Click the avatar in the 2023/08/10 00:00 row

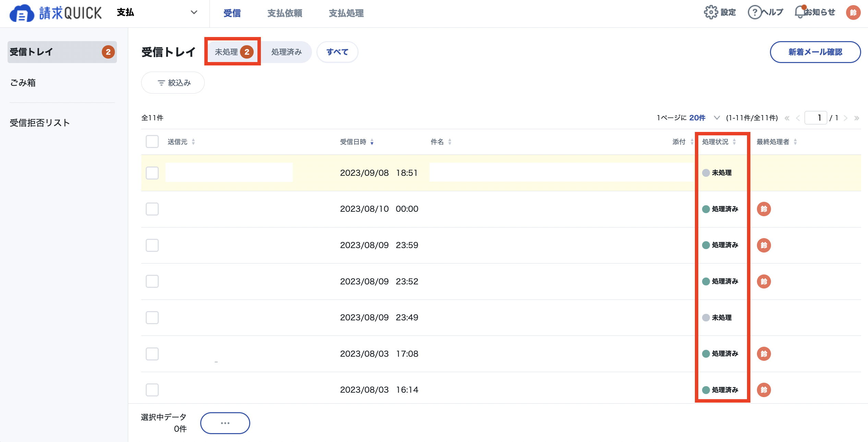tap(764, 209)
